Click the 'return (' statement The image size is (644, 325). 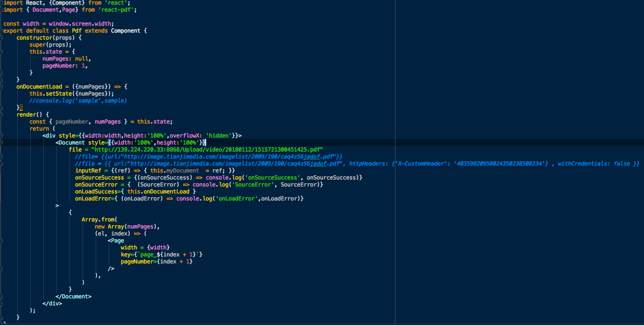[x=42, y=129]
